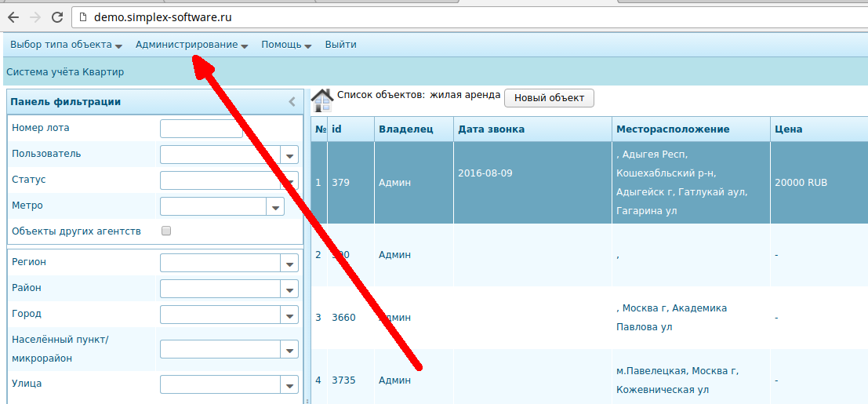Open the Администрирование menu
The width and height of the screenshot is (868, 404).
click(x=191, y=45)
